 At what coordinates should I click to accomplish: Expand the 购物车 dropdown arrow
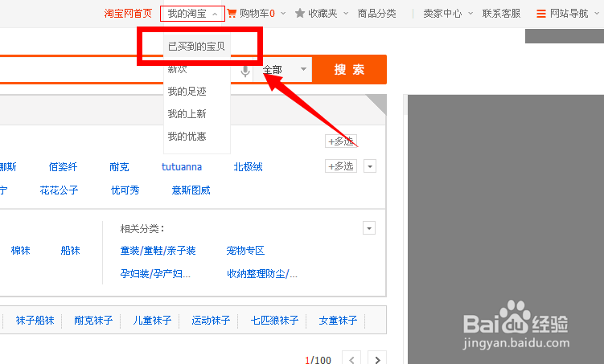tap(283, 14)
